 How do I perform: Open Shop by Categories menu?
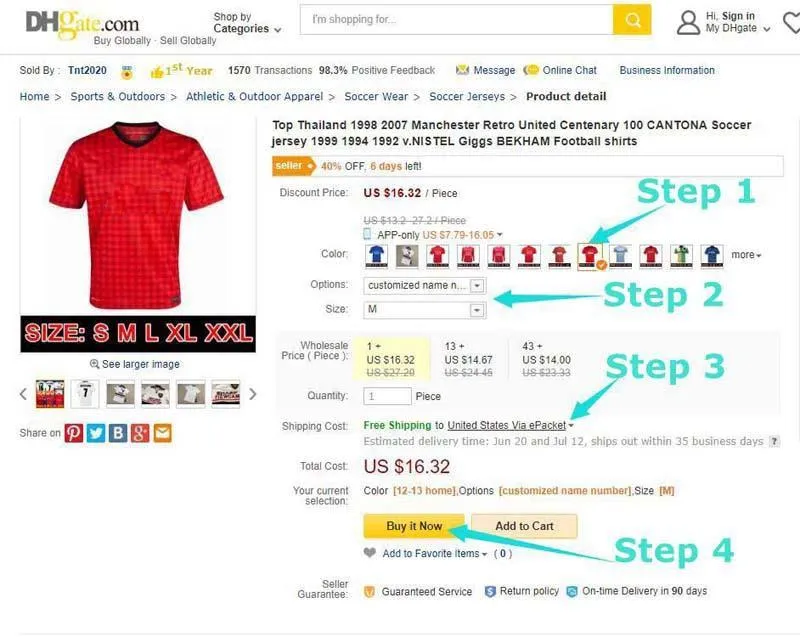(x=247, y=23)
